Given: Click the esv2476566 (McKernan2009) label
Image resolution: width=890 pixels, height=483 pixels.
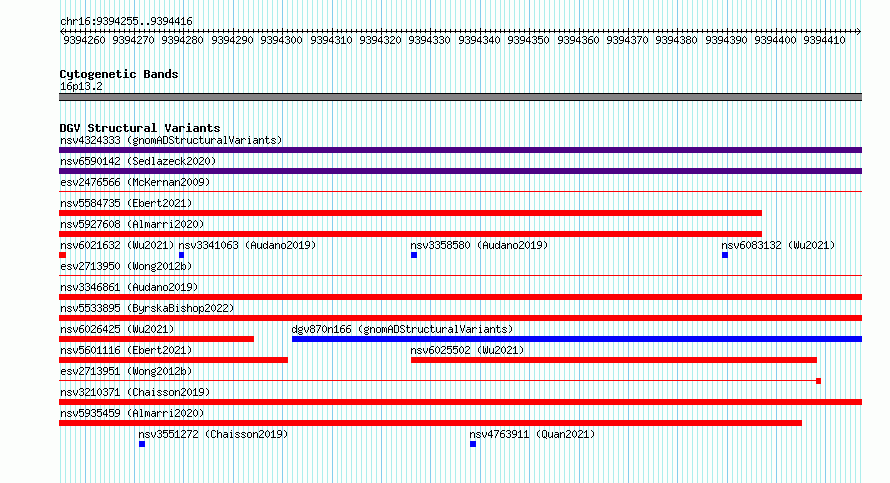Looking at the screenshot, I should pyautogui.click(x=135, y=182).
